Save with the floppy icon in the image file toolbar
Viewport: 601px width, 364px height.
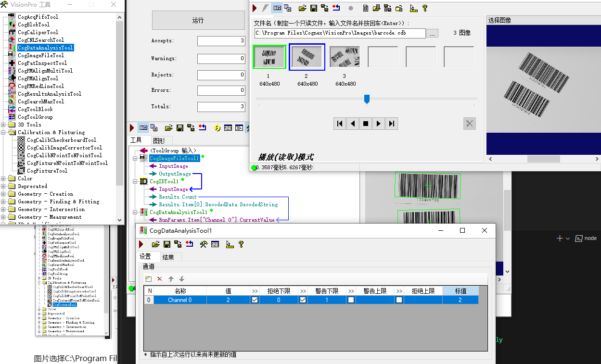313,8
